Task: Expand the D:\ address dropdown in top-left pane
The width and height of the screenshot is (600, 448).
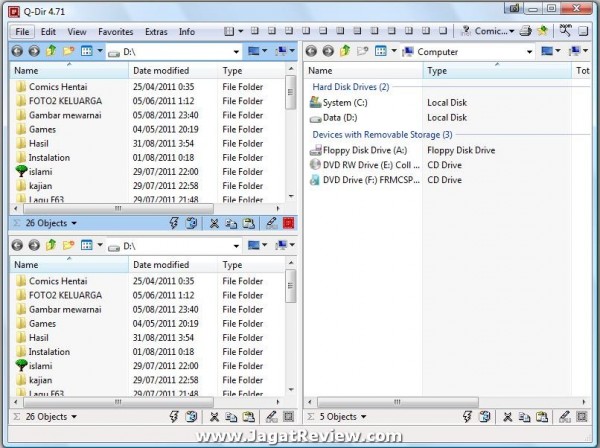Action: coord(235,51)
